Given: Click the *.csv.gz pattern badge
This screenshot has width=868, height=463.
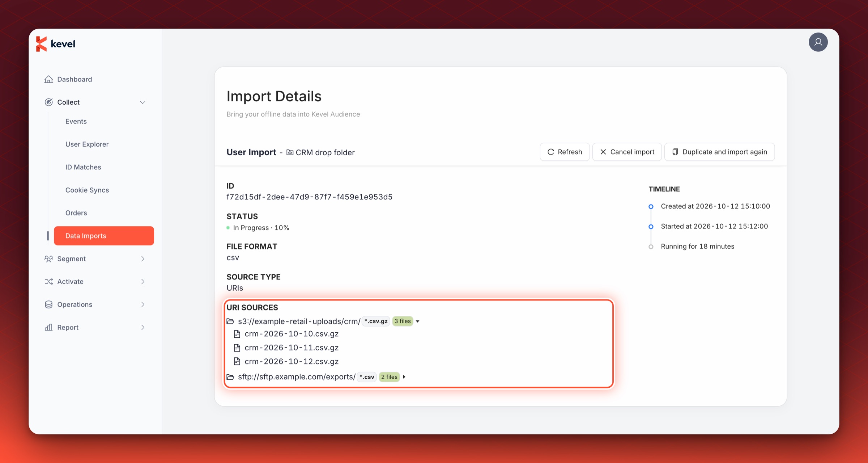Looking at the screenshot, I should 376,321.
